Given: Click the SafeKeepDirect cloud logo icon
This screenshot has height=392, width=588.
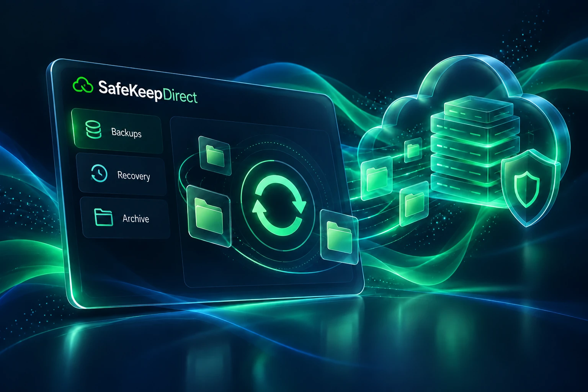Looking at the screenshot, I should (x=83, y=85).
